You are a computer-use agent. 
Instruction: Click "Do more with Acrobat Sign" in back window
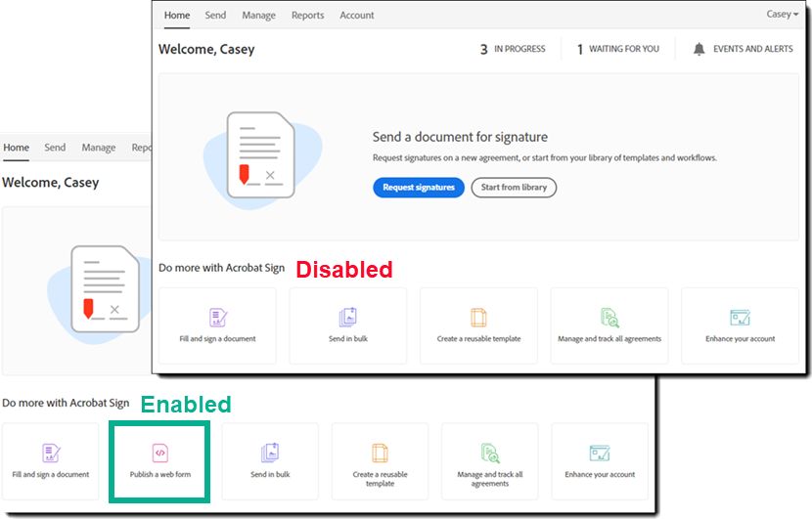(x=66, y=403)
